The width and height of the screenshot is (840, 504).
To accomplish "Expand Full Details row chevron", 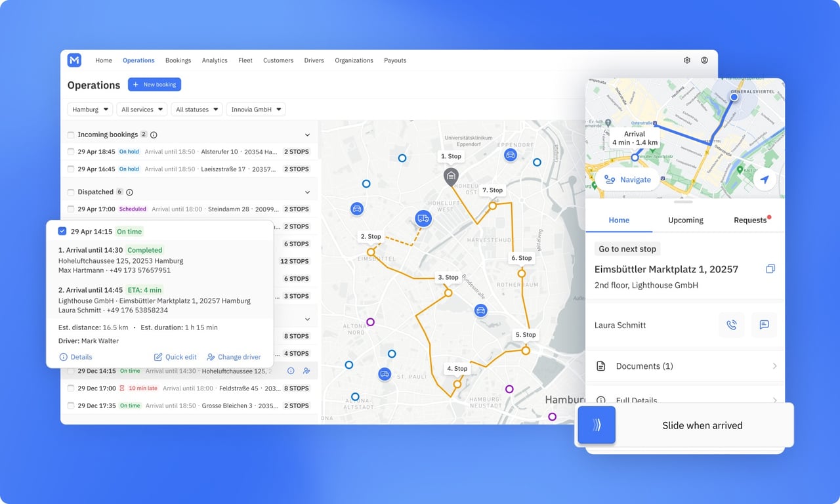I will [774, 400].
